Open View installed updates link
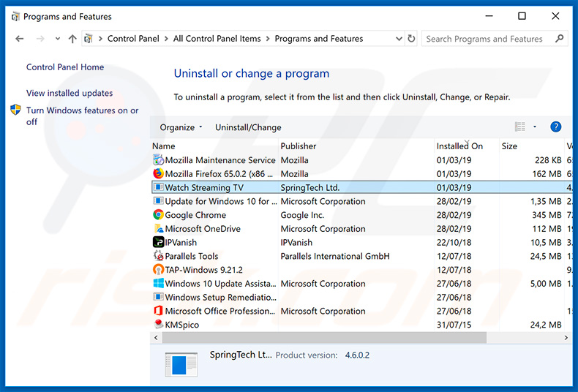The width and height of the screenshot is (578, 392). coord(70,93)
